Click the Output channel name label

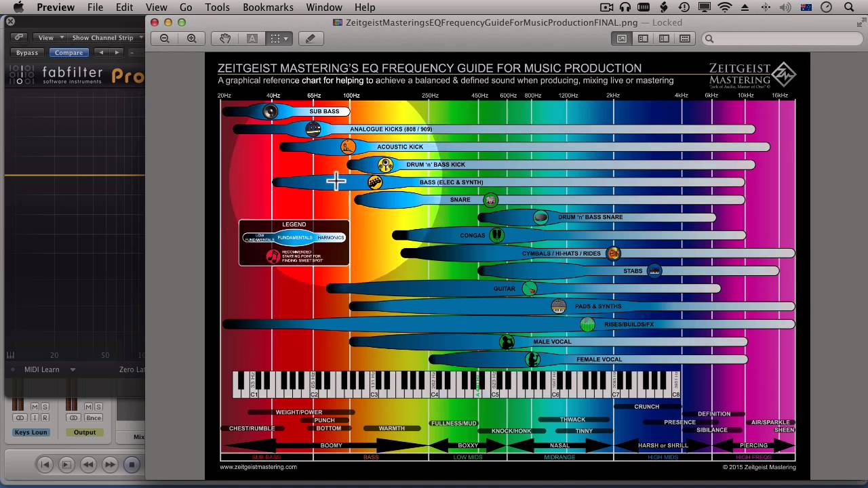(85, 432)
